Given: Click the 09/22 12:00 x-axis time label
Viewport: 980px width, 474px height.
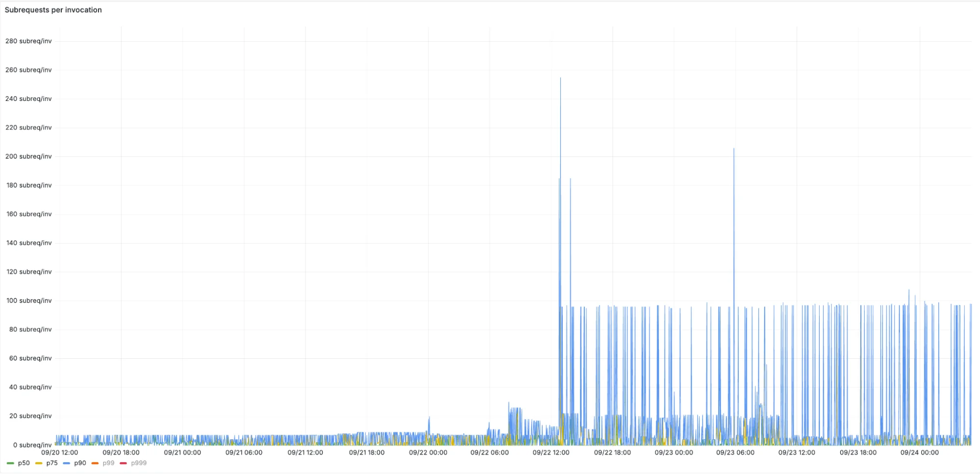Looking at the screenshot, I should coord(551,452).
